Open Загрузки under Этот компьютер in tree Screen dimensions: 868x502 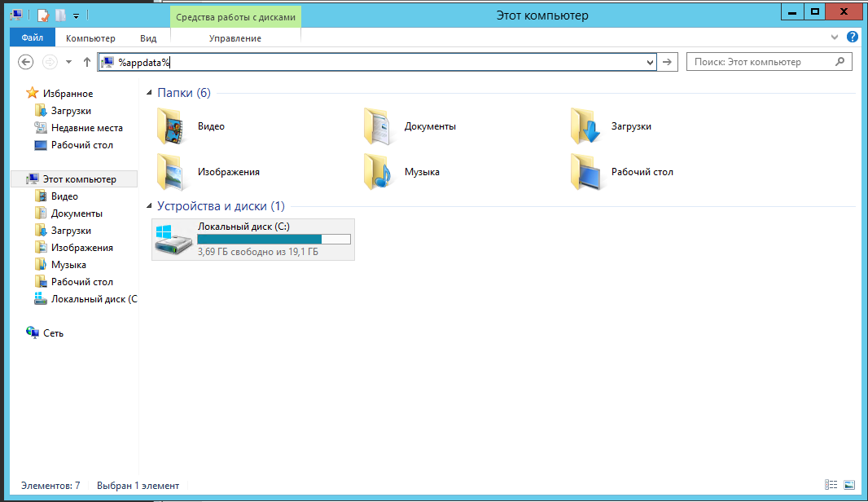pos(71,231)
